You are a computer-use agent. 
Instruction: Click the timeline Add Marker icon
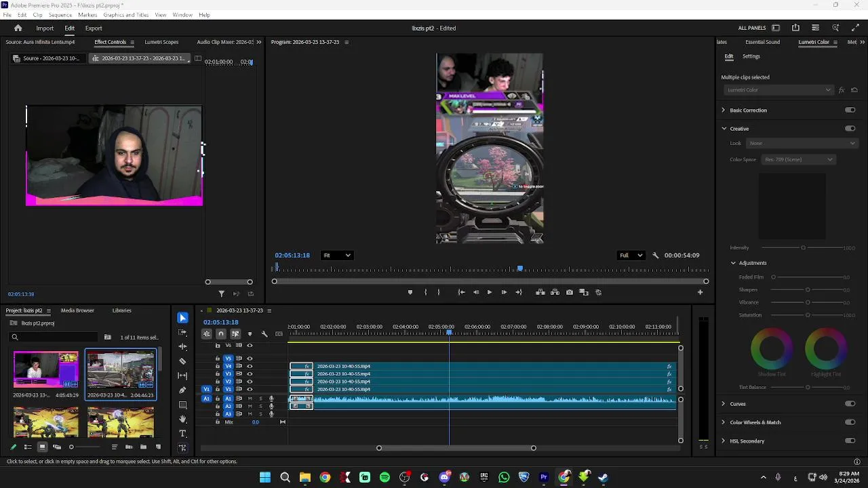pos(250,333)
